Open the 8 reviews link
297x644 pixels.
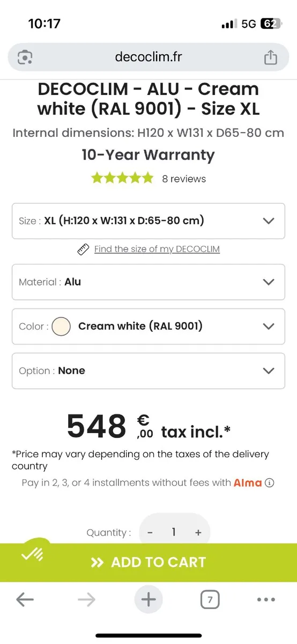click(x=184, y=179)
